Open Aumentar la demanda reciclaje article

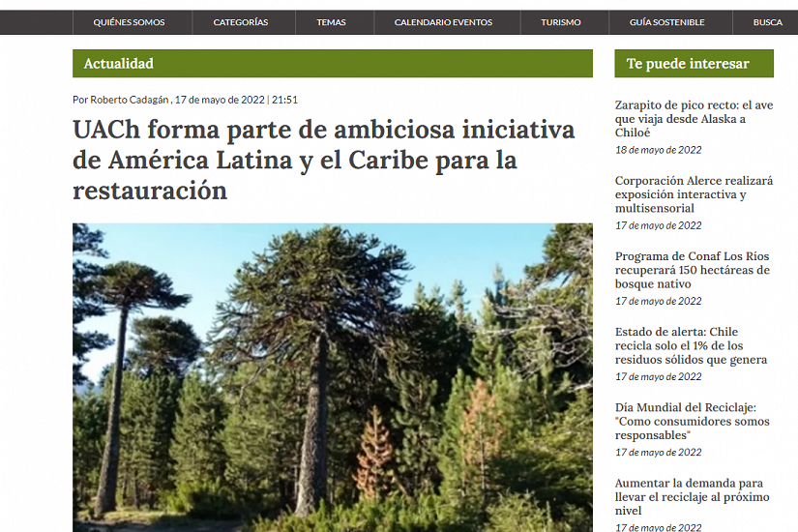coord(693,497)
